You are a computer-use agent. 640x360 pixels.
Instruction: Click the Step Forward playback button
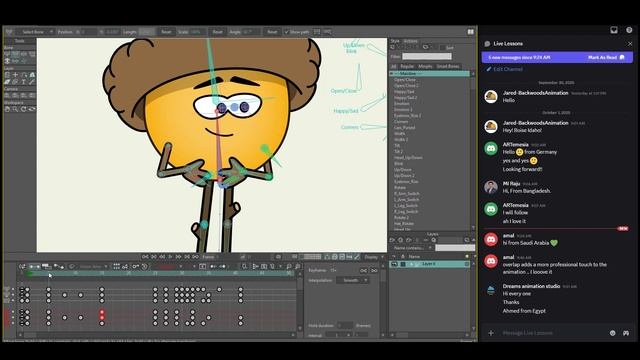point(178,257)
